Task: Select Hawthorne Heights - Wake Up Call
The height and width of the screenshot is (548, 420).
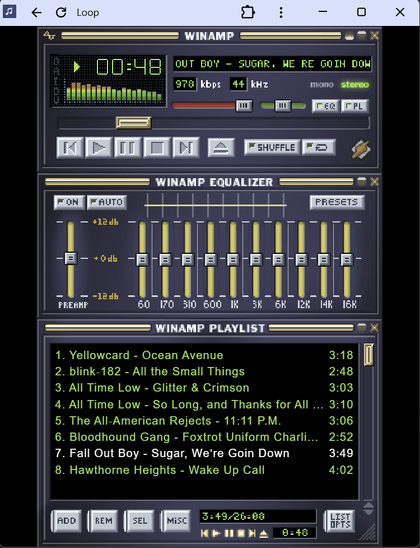Action: coord(204,470)
